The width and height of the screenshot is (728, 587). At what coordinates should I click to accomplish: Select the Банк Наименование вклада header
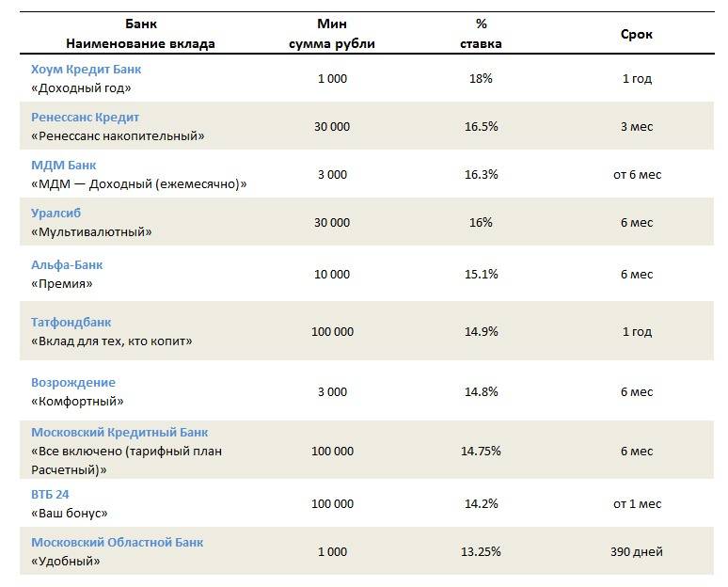[x=141, y=34]
